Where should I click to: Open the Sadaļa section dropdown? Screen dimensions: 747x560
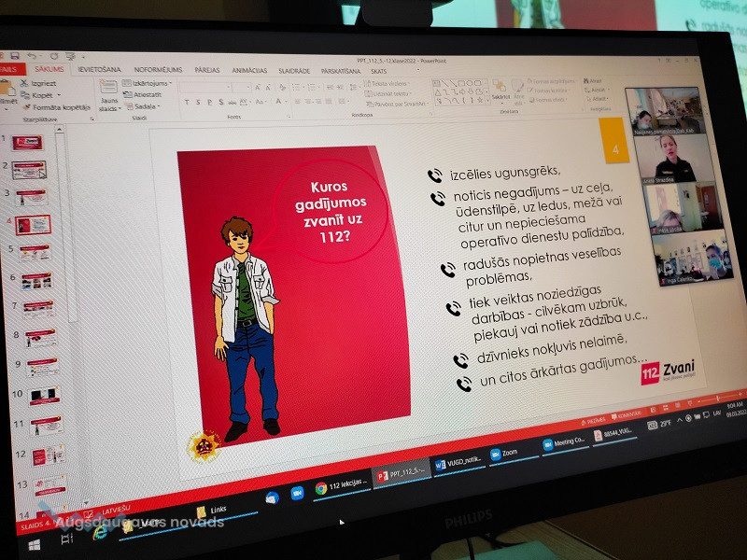click(x=144, y=106)
